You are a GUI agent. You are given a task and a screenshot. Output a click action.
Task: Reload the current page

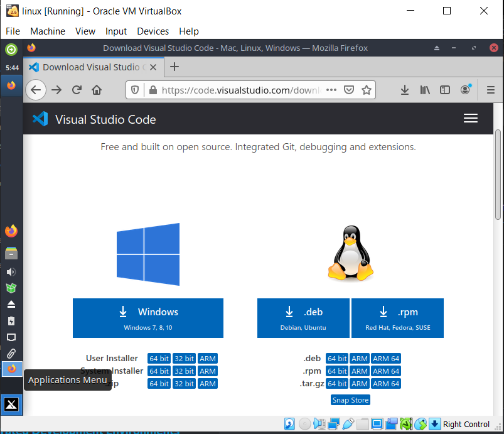click(x=77, y=90)
